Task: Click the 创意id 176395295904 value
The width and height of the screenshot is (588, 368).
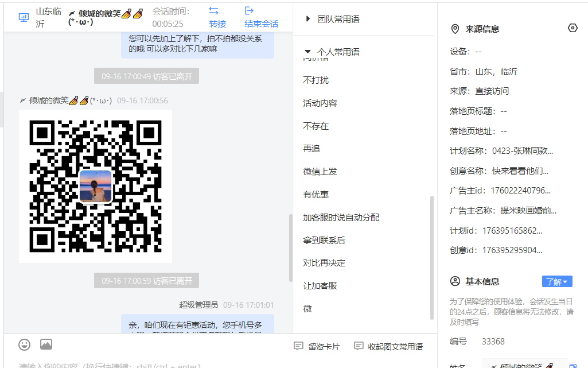Action: pyautogui.click(x=512, y=250)
